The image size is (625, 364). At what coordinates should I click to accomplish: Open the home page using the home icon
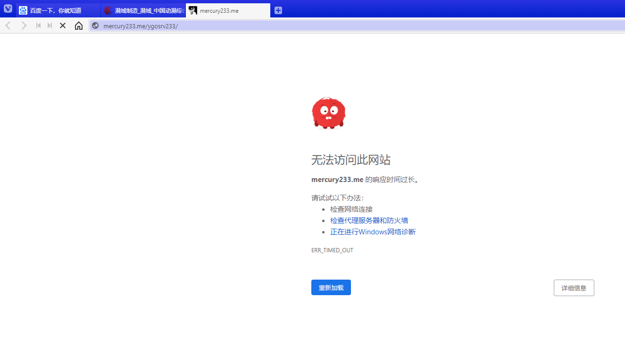pyautogui.click(x=78, y=25)
